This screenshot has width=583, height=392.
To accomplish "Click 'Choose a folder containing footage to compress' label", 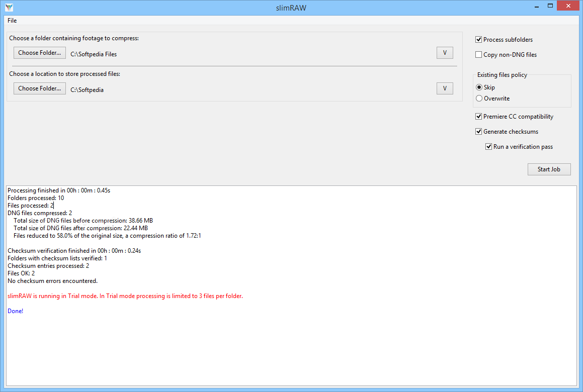I will coord(74,38).
